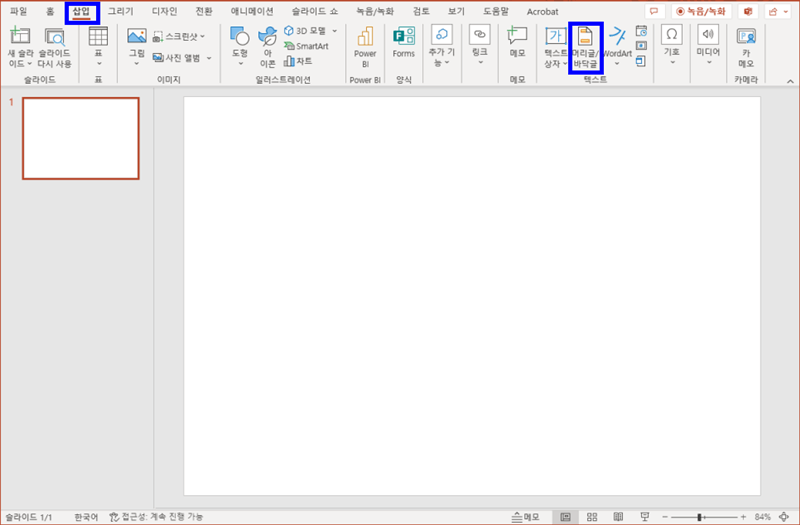The width and height of the screenshot is (800, 525).
Task: Click the Text Box (텍스트 상자) icon
Action: point(555,36)
